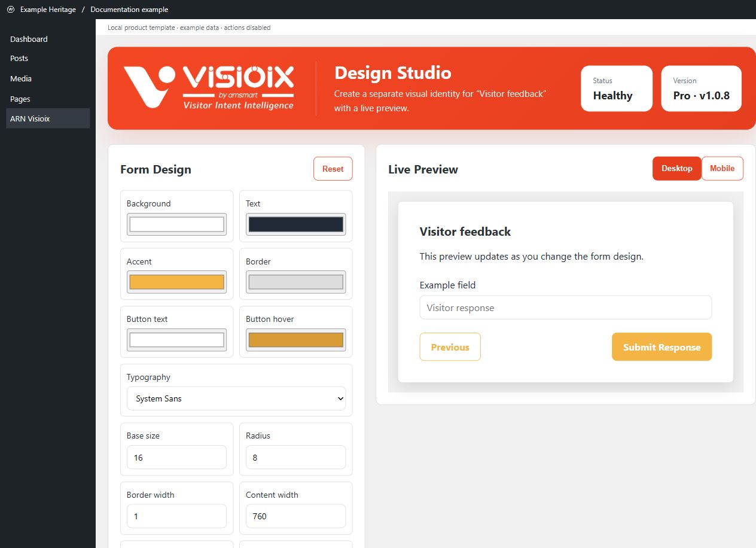Pick the Background color swatch
756x548 pixels.
[x=176, y=224]
